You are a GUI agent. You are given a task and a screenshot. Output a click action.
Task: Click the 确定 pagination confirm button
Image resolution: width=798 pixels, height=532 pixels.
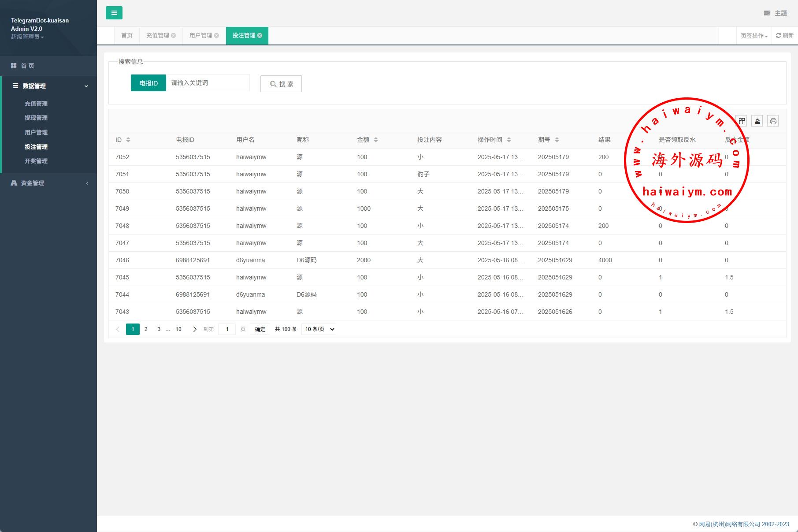[260, 329]
